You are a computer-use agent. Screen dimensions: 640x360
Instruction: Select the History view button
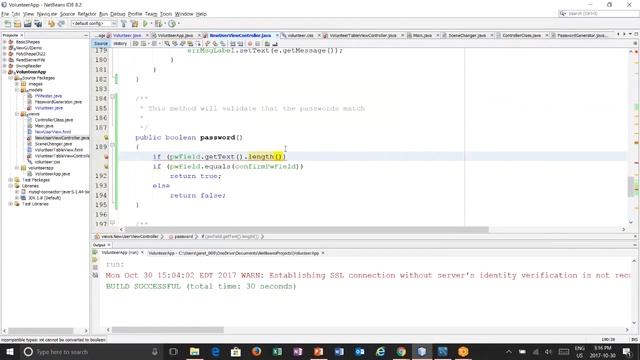(x=120, y=44)
